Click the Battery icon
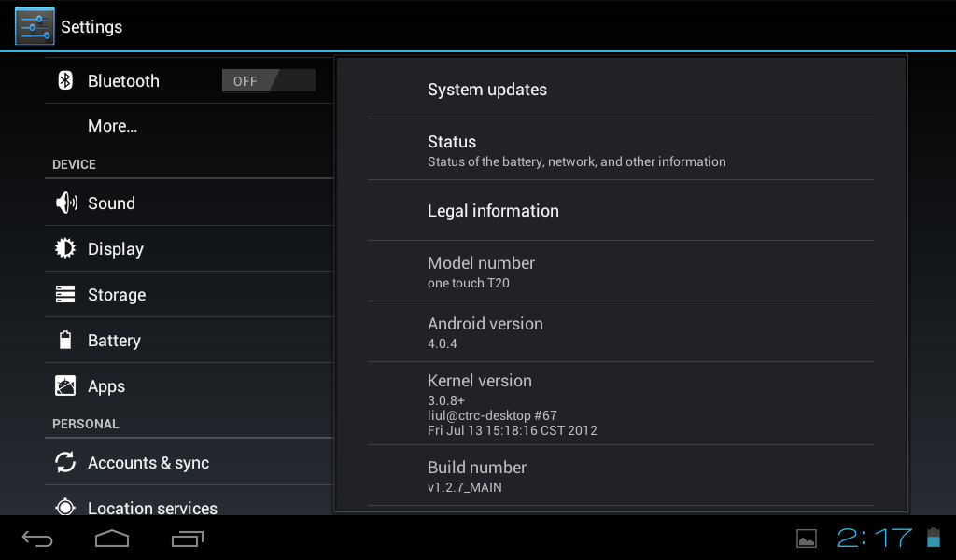 (65, 341)
